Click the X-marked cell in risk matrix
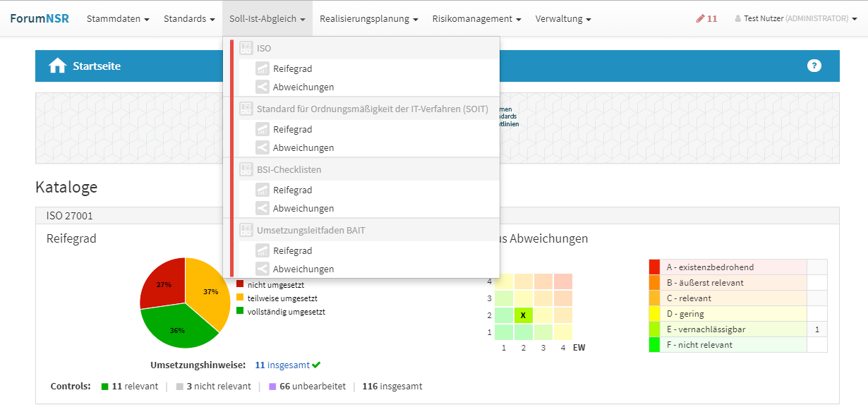 click(523, 315)
